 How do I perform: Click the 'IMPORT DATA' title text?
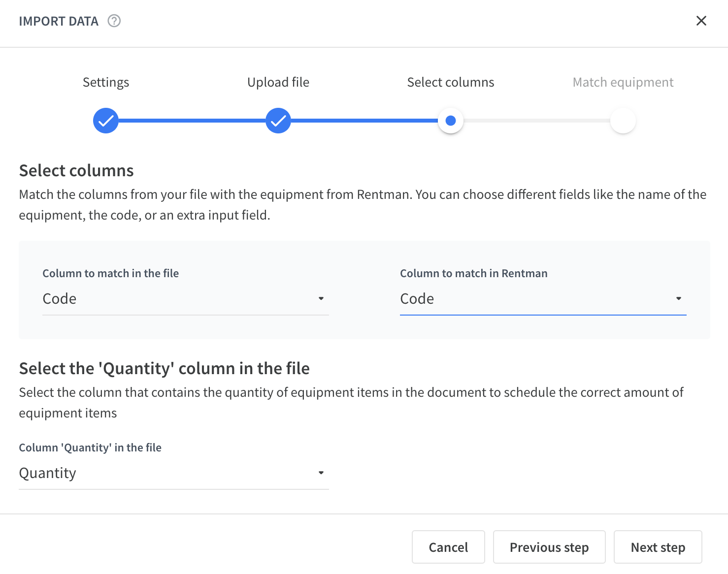(x=59, y=21)
